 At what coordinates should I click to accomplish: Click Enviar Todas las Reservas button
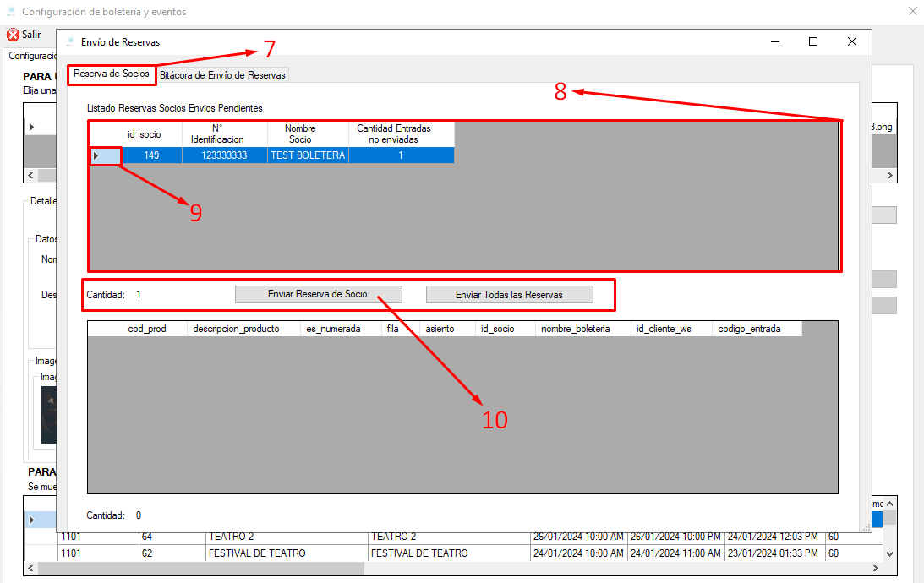point(509,294)
